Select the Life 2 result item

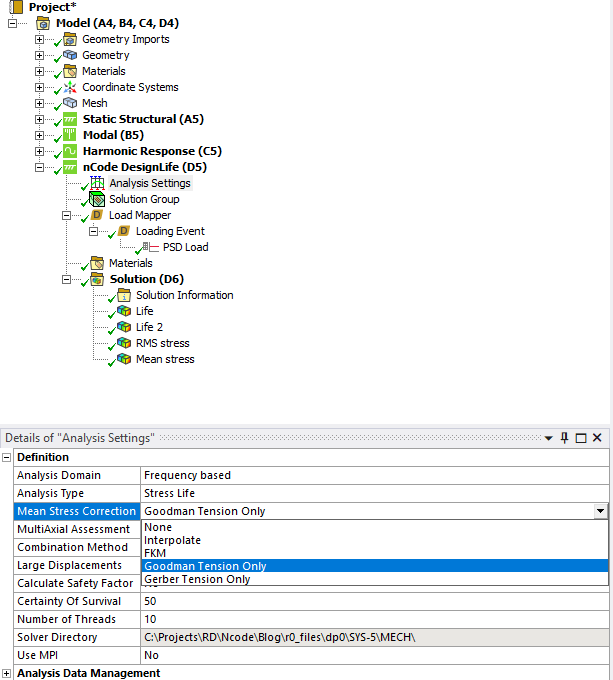coord(149,327)
